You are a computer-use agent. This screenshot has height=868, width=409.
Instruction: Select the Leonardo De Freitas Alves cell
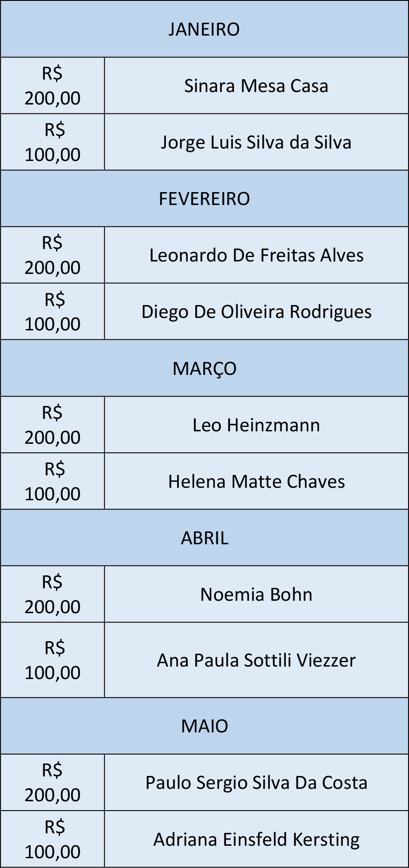256,255
